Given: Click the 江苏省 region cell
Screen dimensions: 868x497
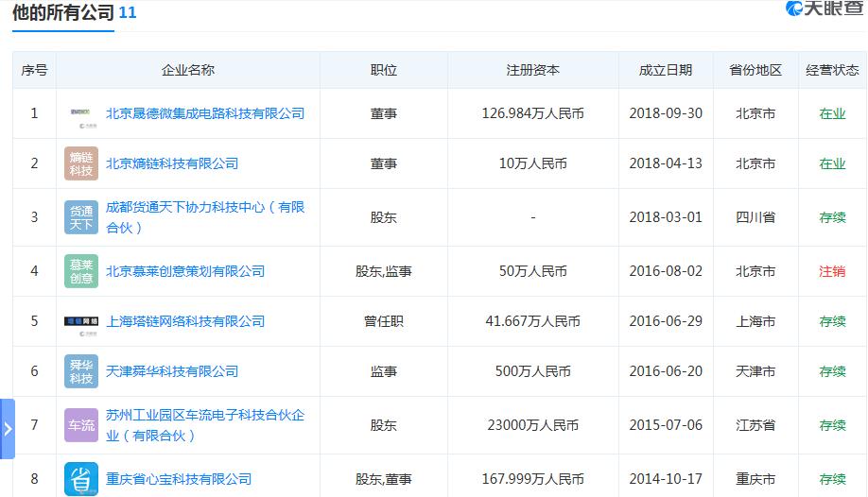Looking at the screenshot, I should pyautogui.click(x=755, y=425).
